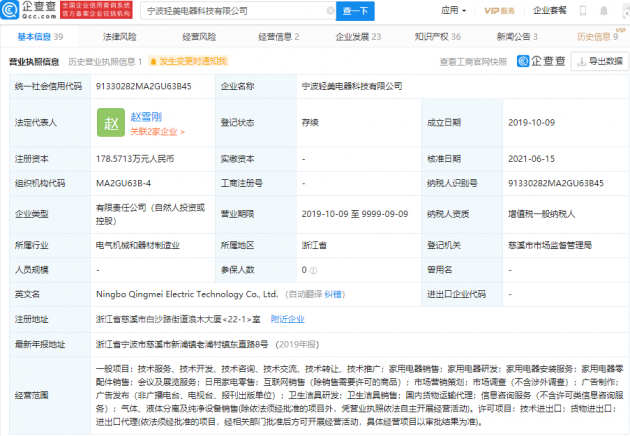Viewport: 630px width, 436px height.
Task: Select 慈溪市市场监督管理局 registration authority
Action: point(550,245)
